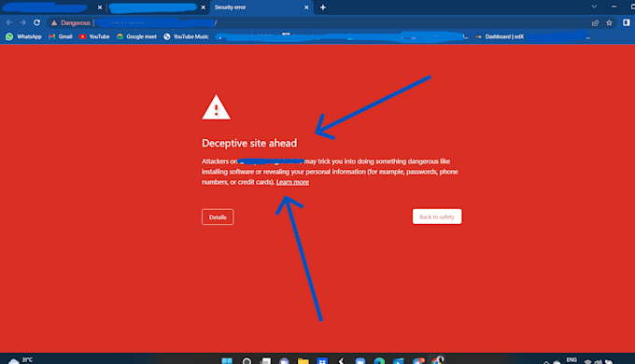Minimize the browser window
Screen dimensions: 635x364
click(x=614, y=7)
